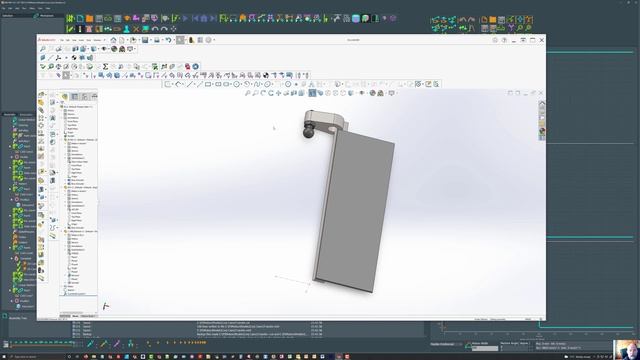The width and height of the screenshot is (640, 360).
Task: Open the SolidWorks Help question mark
Action: click(x=504, y=40)
